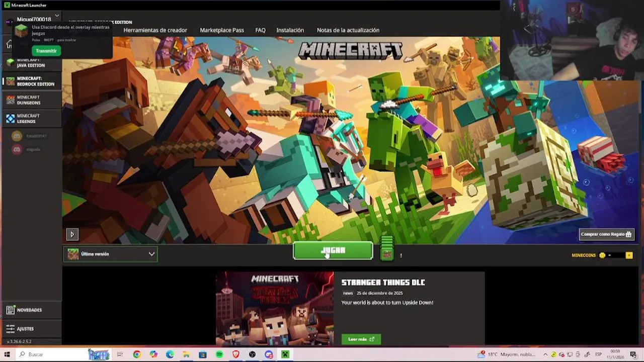Click the taskbar clock showing 00:59

point(616,354)
